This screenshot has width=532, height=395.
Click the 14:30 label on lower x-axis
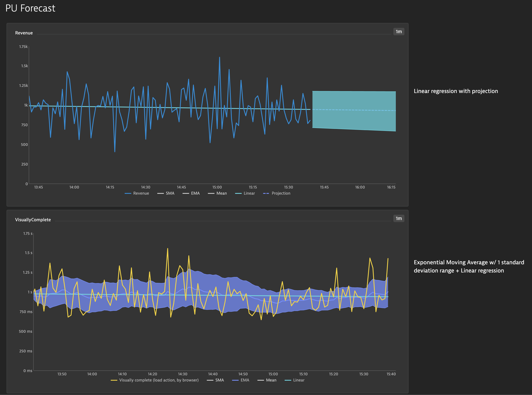(x=183, y=374)
